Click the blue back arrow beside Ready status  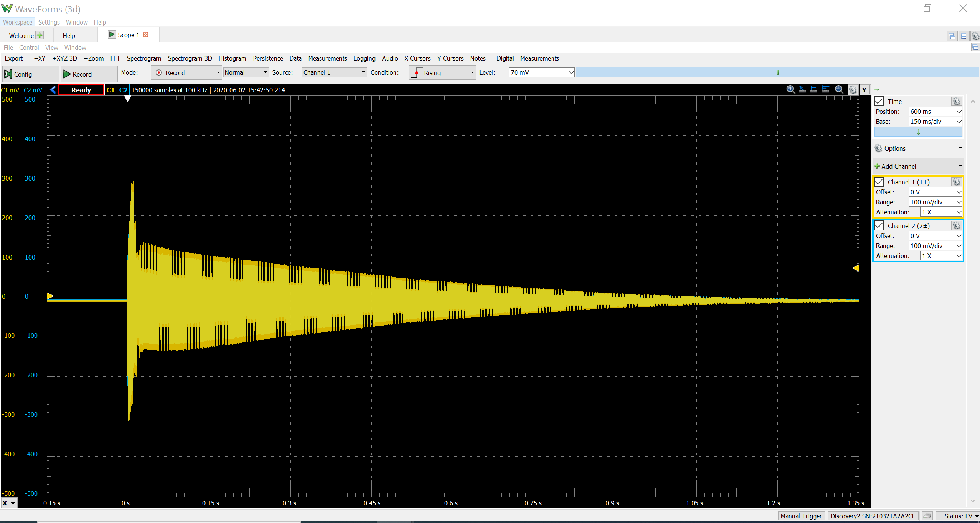53,90
